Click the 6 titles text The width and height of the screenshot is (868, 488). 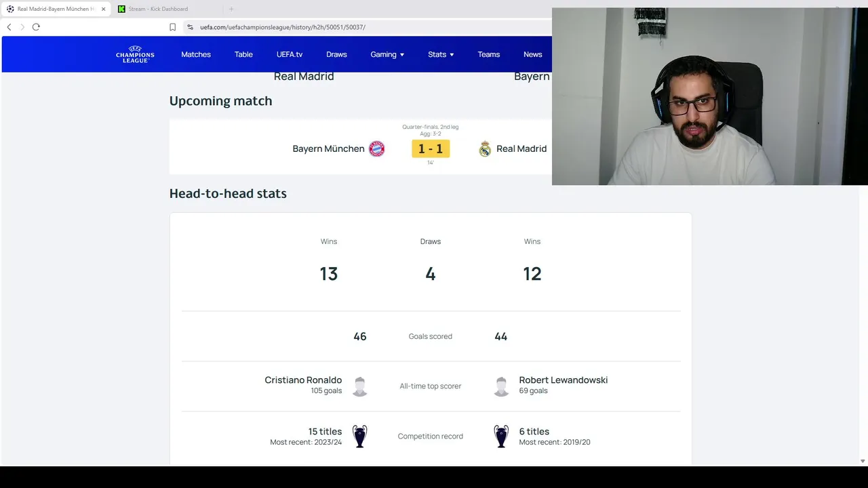pos(534,432)
